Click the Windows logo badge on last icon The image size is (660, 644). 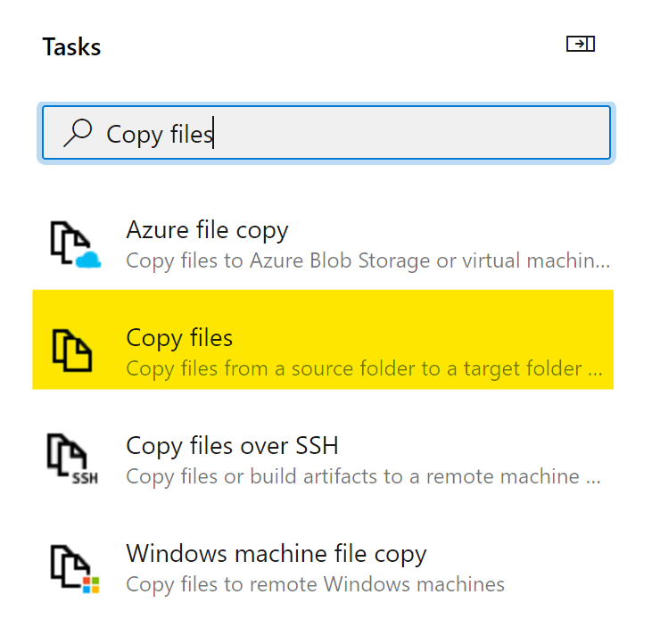coord(90,584)
